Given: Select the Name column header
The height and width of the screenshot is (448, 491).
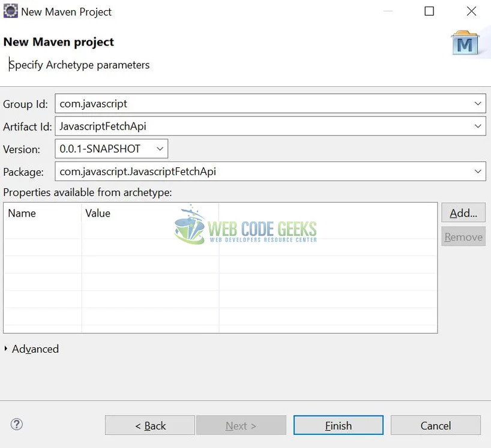Looking at the screenshot, I should (x=42, y=213).
